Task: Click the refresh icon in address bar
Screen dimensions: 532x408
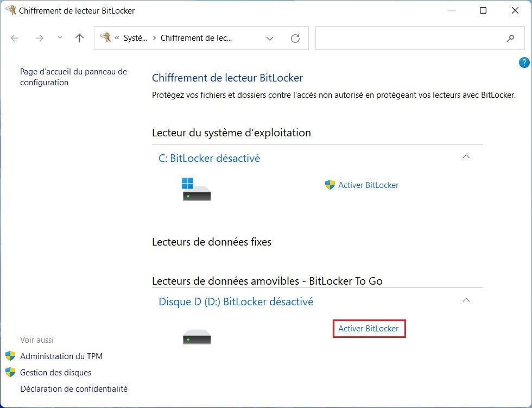Action: pos(295,39)
